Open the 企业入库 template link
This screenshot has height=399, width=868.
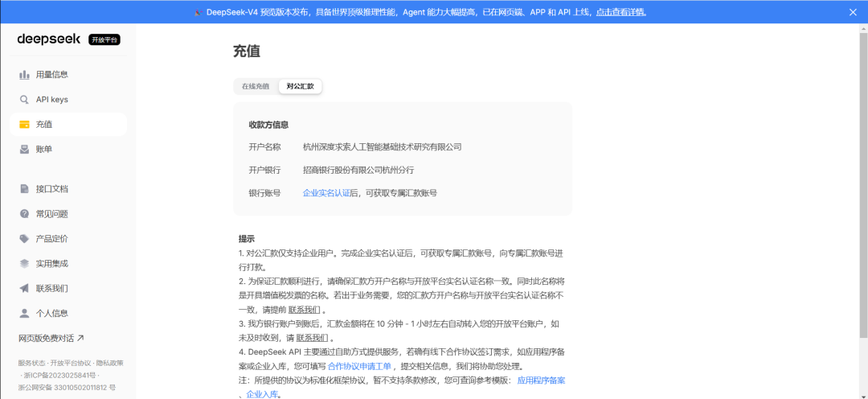tap(262, 395)
